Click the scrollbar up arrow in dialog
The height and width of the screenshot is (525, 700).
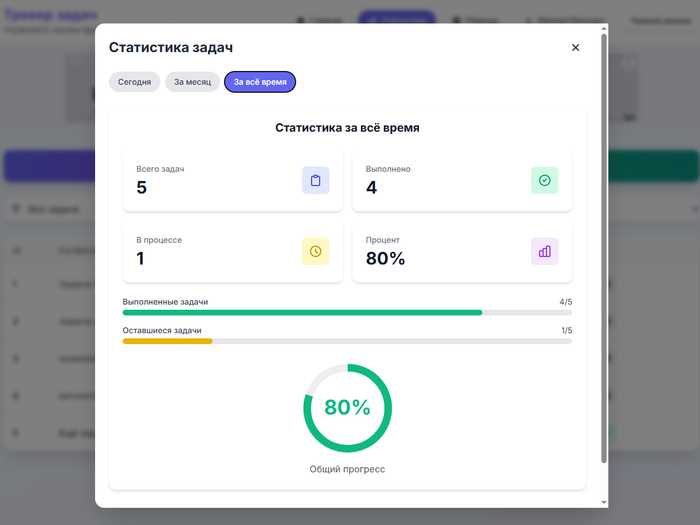point(604,29)
